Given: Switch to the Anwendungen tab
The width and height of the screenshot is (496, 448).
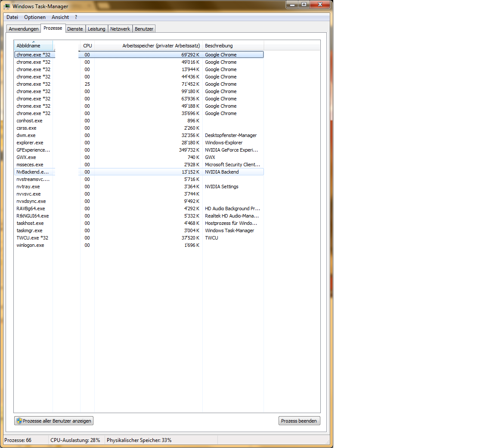Looking at the screenshot, I should pyautogui.click(x=24, y=29).
